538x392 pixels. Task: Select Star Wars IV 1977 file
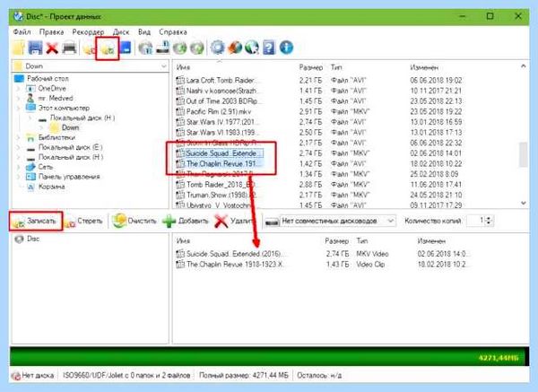coord(218,122)
